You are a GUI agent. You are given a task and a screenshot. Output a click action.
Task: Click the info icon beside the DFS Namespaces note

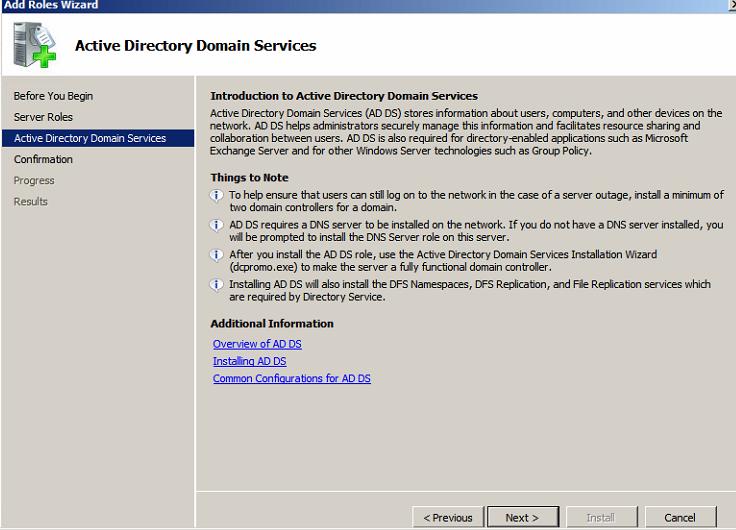pos(216,284)
